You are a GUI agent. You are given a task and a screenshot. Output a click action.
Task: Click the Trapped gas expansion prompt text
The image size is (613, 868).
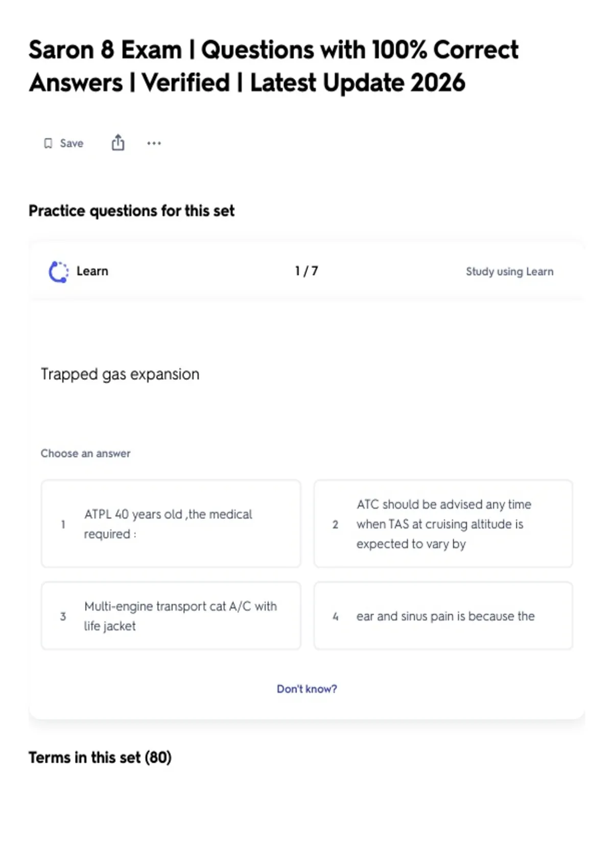[x=120, y=374]
